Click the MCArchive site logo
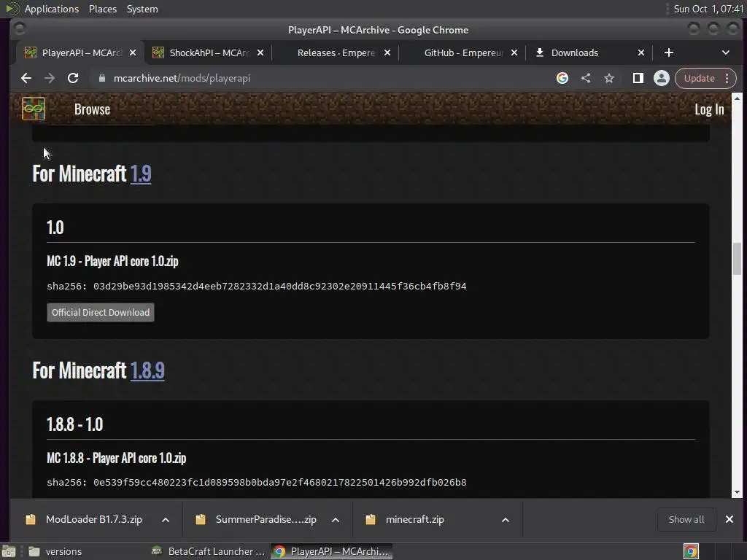 point(34,109)
